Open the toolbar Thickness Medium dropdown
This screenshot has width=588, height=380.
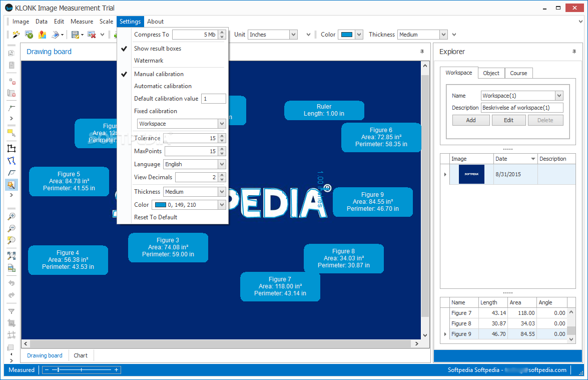click(x=443, y=35)
